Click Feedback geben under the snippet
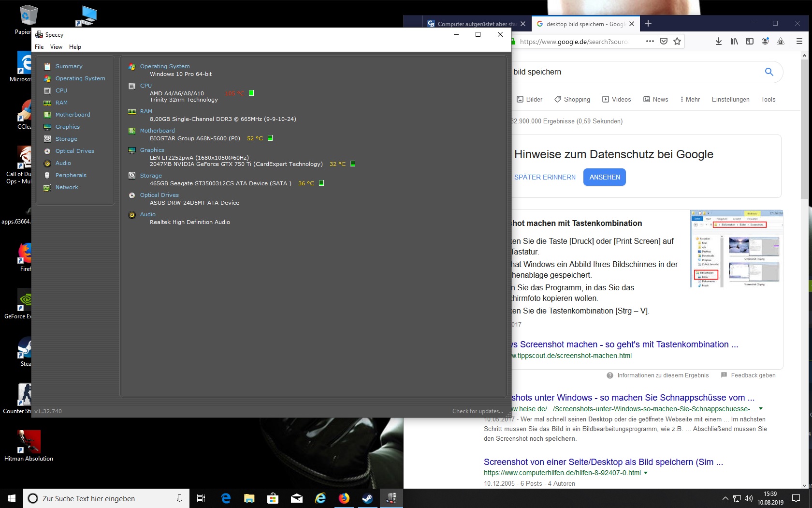This screenshot has height=508, width=812. (748, 375)
